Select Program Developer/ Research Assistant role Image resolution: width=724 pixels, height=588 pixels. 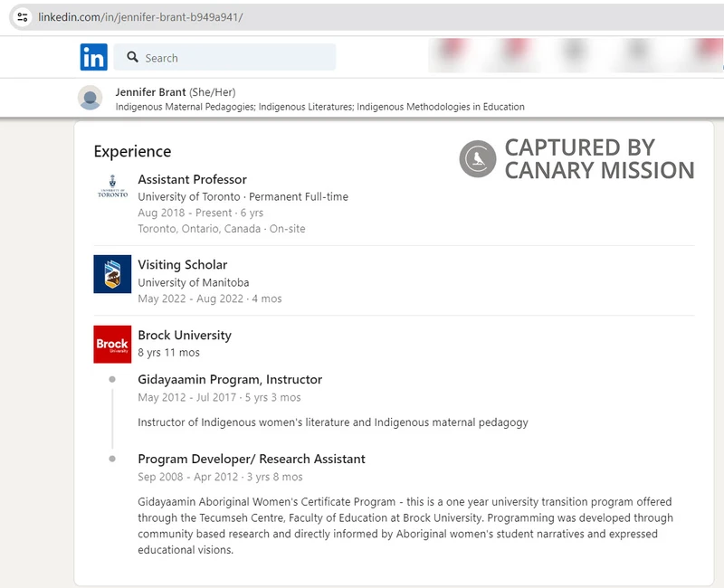pos(252,459)
